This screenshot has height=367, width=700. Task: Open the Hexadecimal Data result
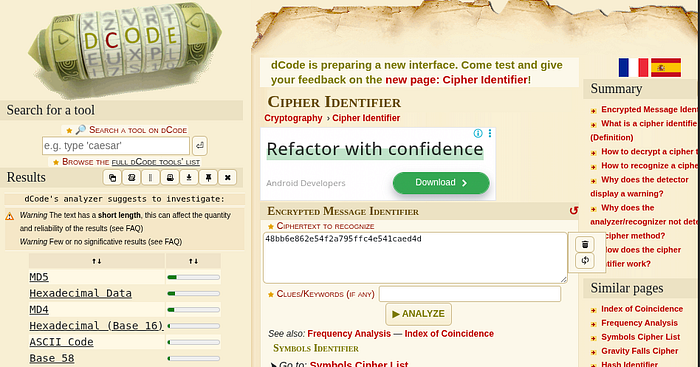[x=80, y=293]
